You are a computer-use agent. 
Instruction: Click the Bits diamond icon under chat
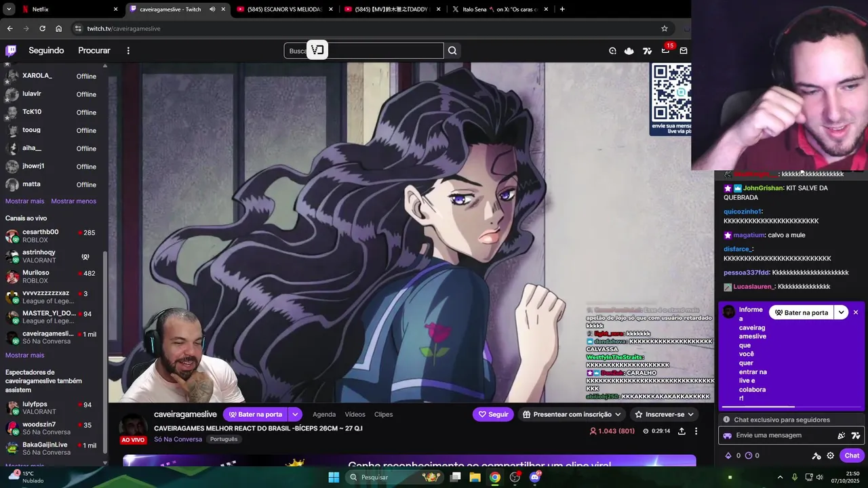pyautogui.click(x=728, y=455)
